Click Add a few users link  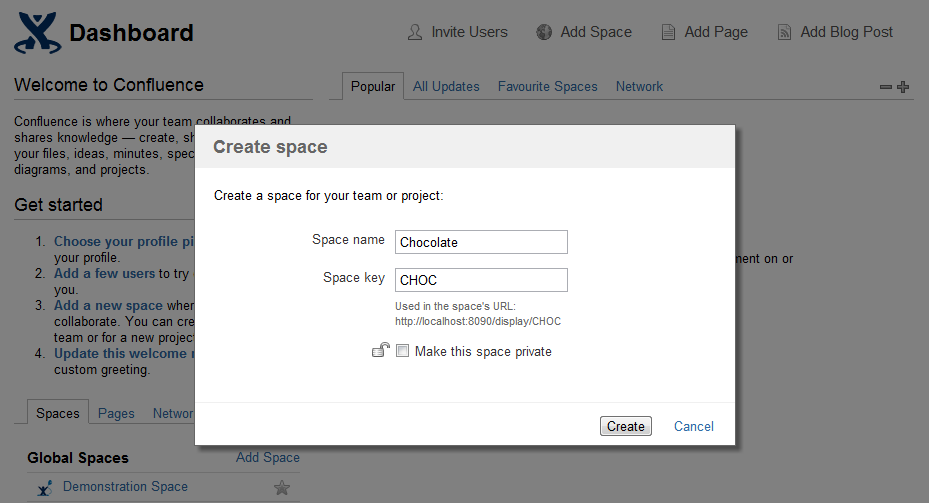(104, 273)
